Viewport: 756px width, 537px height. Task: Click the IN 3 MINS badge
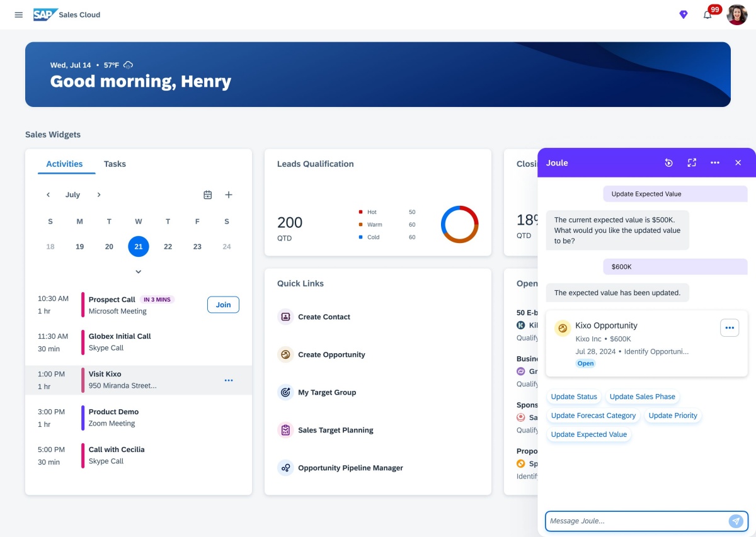point(157,300)
